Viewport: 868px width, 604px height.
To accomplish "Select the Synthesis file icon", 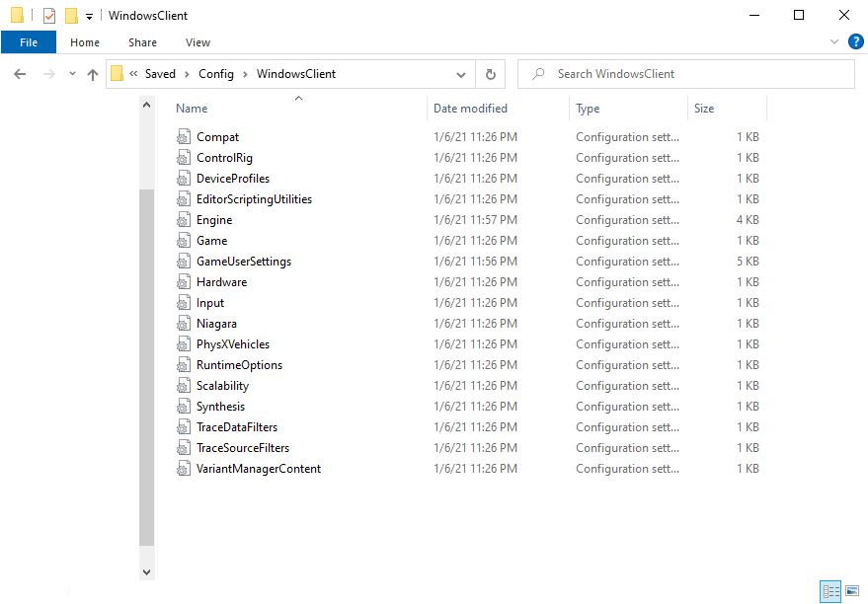I will (x=184, y=407).
